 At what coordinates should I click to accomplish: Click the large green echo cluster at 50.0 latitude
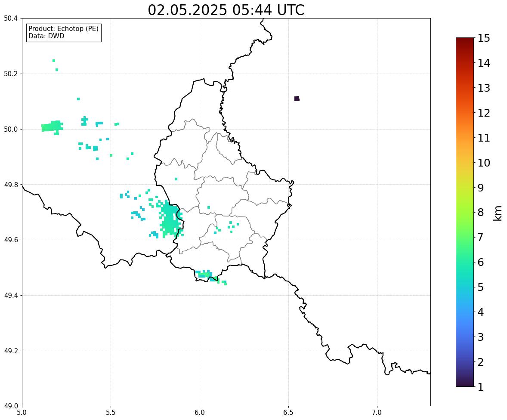pyautogui.click(x=52, y=127)
